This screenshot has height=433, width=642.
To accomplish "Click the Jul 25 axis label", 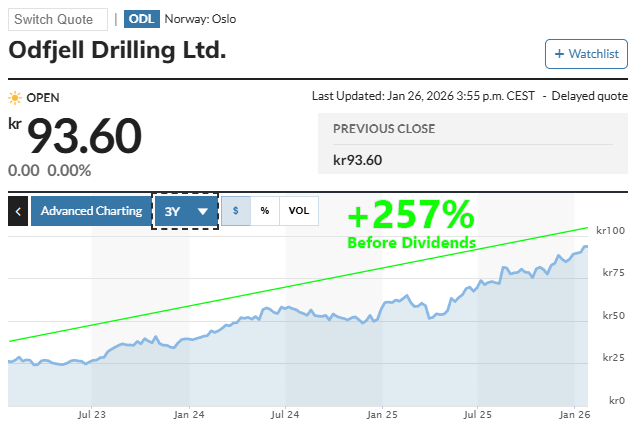I will pyautogui.click(x=478, y=415).
